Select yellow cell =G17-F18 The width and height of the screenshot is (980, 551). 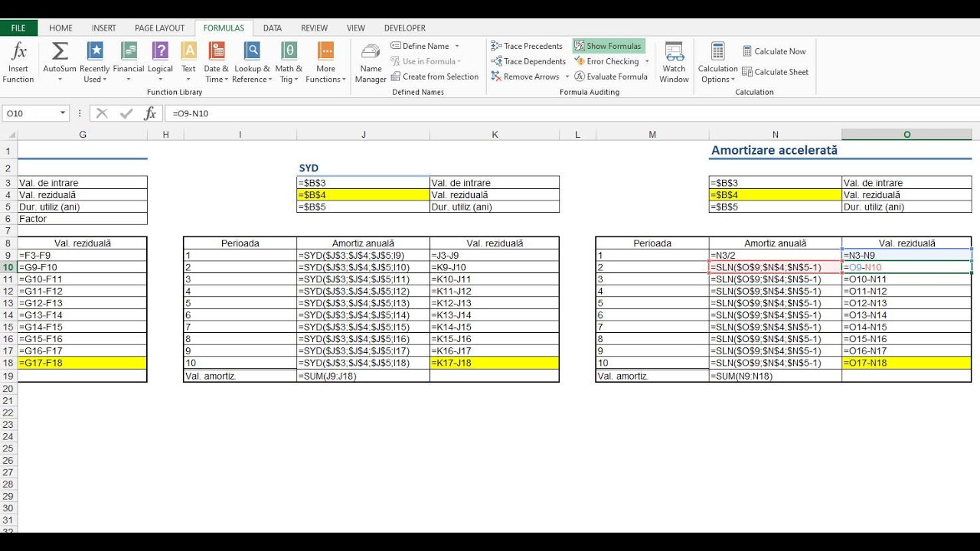tap(82, 363)
